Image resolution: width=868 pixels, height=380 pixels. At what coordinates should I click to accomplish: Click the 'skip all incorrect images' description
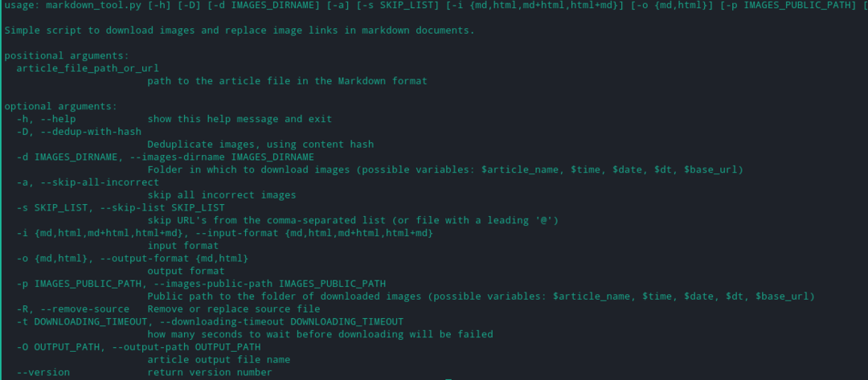click(x=221, y=195)
